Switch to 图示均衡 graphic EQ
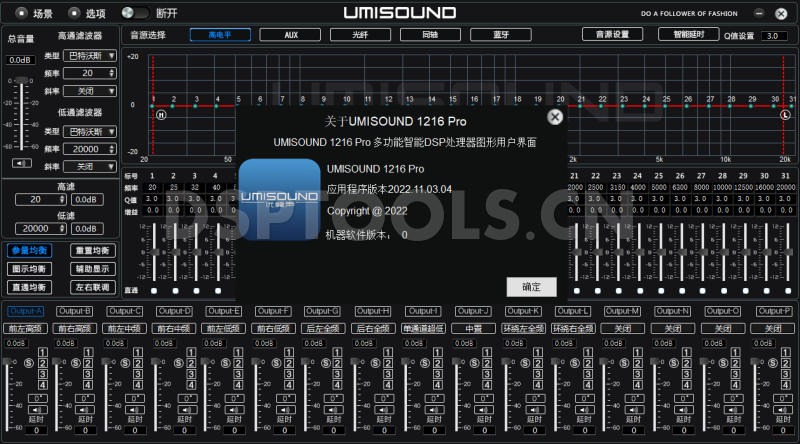This screenshot has height=444, width=800. point(29,269)
